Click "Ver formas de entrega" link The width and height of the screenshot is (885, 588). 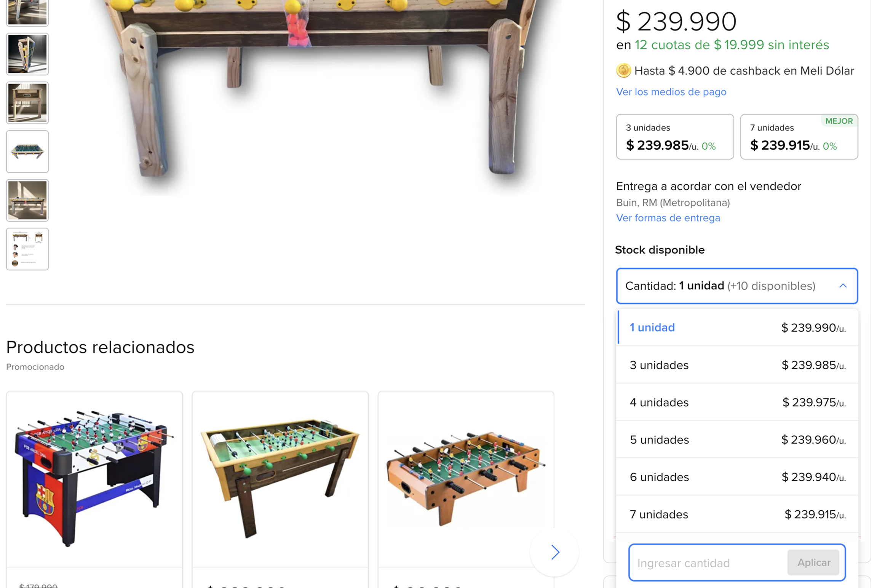(668, 218)
